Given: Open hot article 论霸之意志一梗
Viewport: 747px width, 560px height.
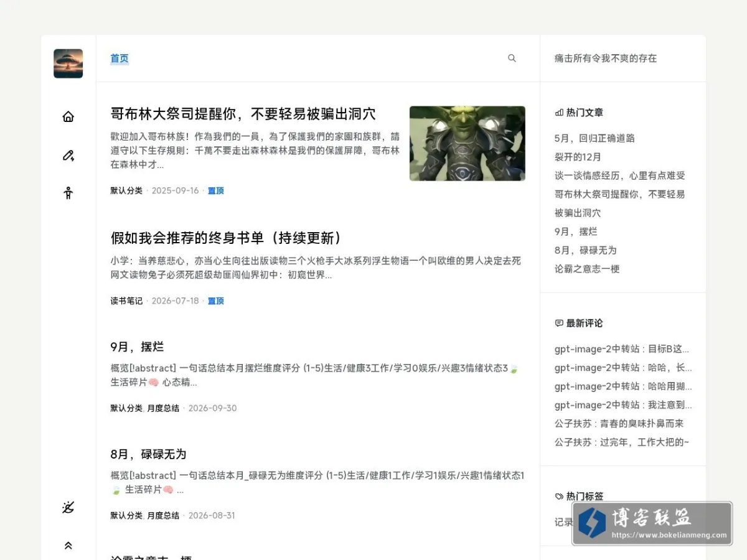Looking at the screenshot, I should tap(587, 269).
